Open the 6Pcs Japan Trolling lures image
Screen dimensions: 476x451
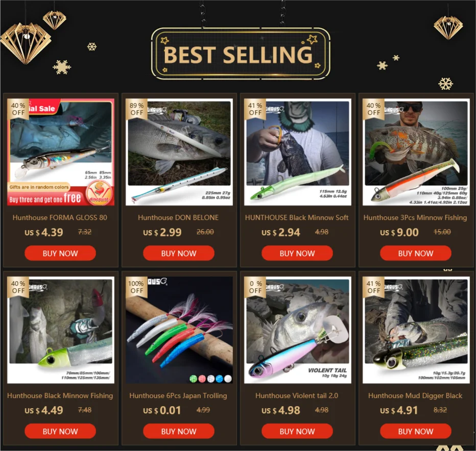pos(179,330)
